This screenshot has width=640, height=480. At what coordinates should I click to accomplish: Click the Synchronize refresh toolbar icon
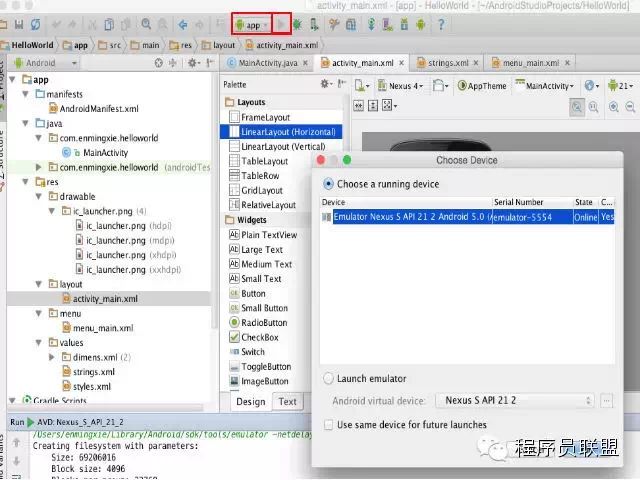click(36, 24)
